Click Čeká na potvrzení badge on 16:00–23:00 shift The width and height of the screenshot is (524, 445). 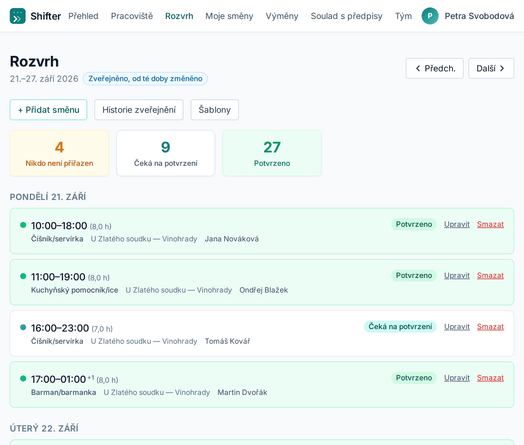(400, 326)
